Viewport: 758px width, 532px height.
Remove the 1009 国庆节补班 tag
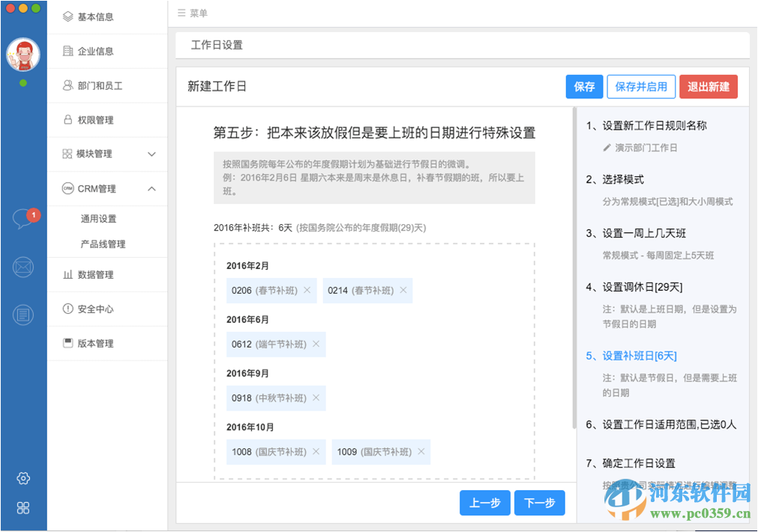(x=421, y=451)
